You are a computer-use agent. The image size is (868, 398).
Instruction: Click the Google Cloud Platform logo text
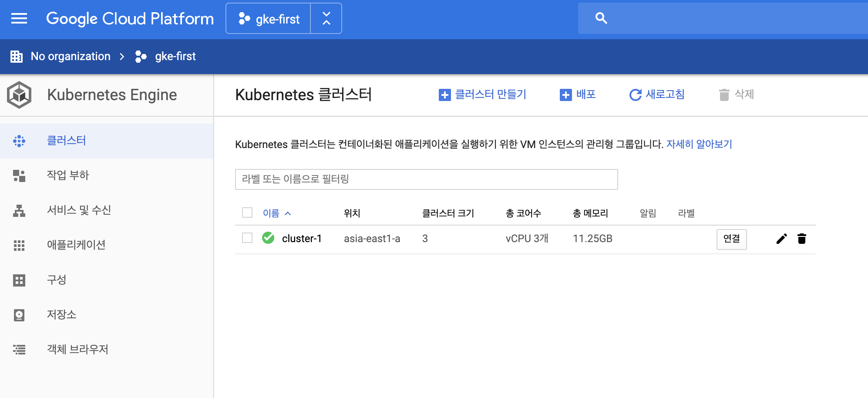[x=130, y=19]
